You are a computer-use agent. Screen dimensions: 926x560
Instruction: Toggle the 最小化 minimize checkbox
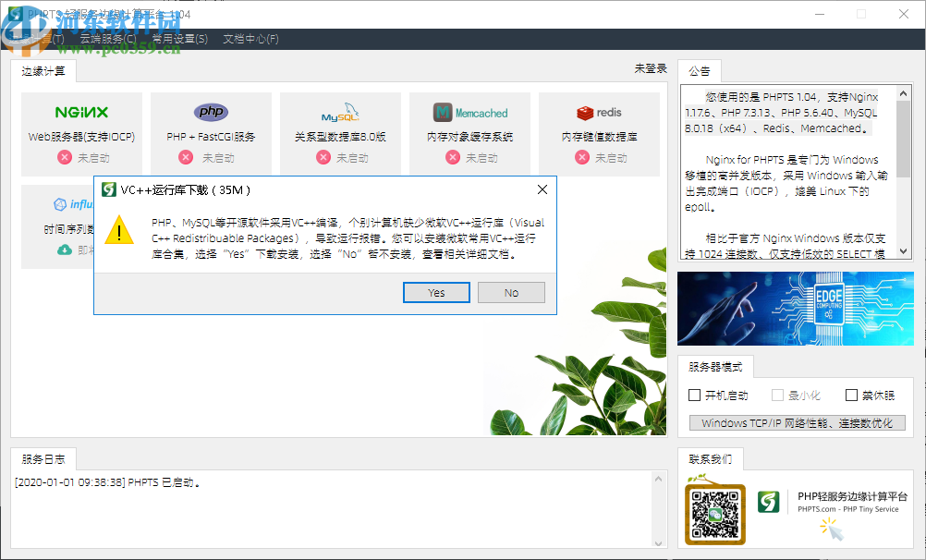[778, 395]
